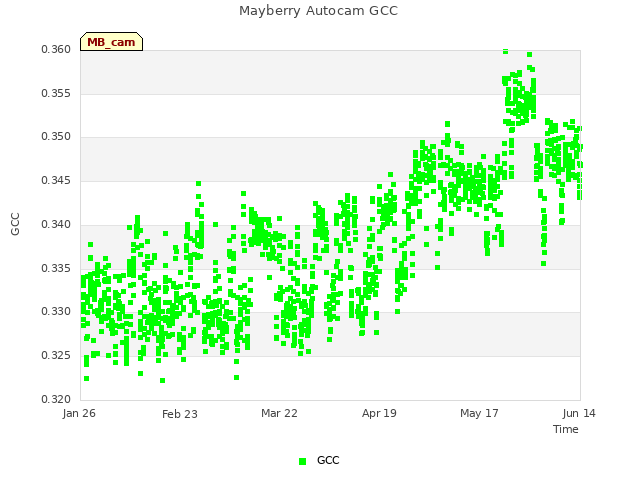Click the 0.340 y-axis value
Screen dimensions: 640x480
[56, 224]
